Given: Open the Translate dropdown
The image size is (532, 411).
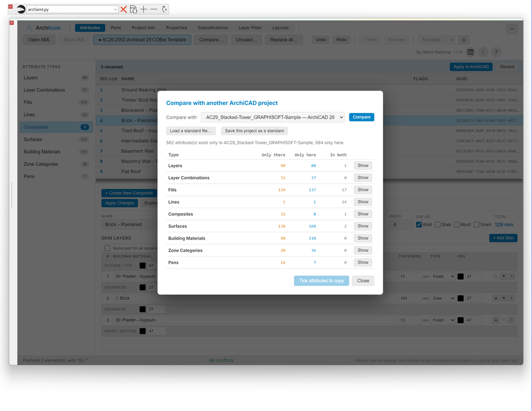Looking at the screenshot, I should click(436, 40).
